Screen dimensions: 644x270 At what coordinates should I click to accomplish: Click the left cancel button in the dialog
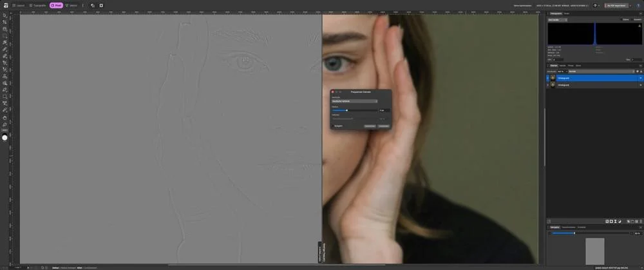coord(370,126)
